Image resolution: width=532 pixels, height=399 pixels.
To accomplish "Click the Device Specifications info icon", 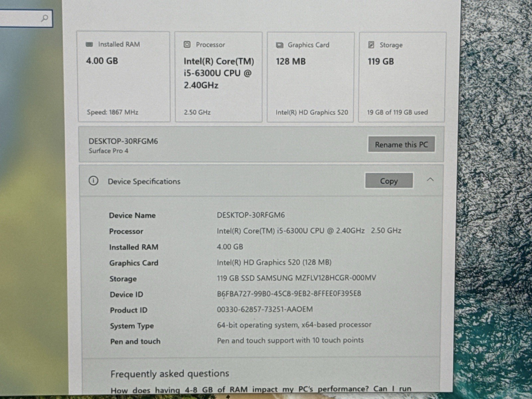I will coord(93,181).
